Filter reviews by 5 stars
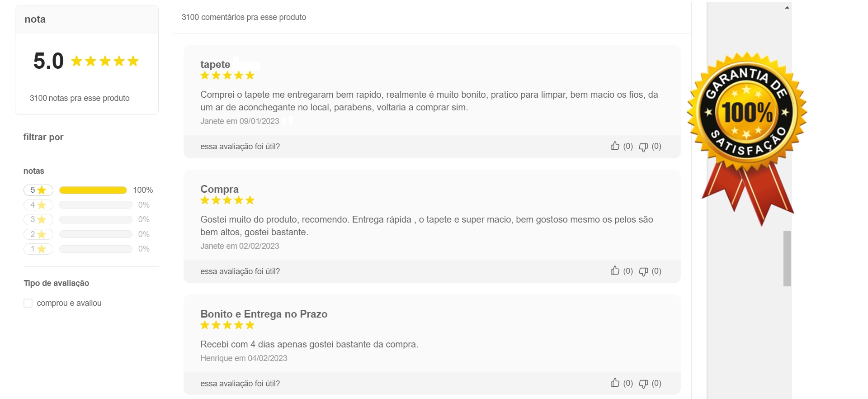The width and height of the screenshot is (868, 399). tap(38, 190)
